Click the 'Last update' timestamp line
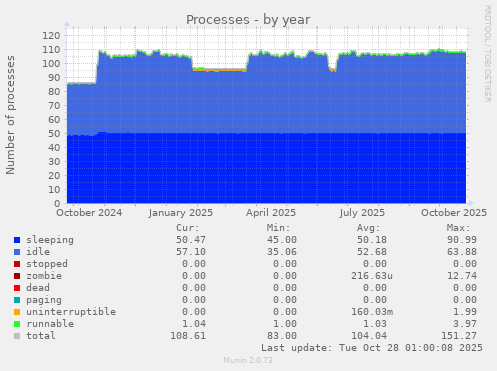The height and width of the screenshot is (371, 497). point(372,348)
